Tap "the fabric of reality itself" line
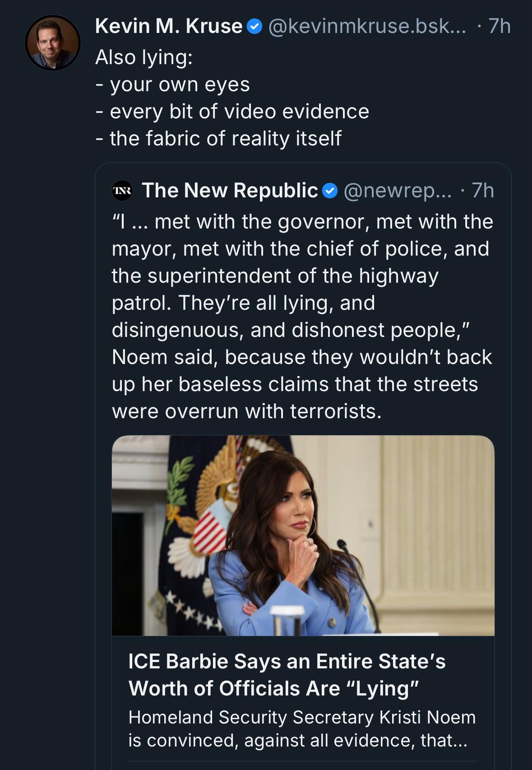Screen dimensions: 532x770 (x=225, y=139)
